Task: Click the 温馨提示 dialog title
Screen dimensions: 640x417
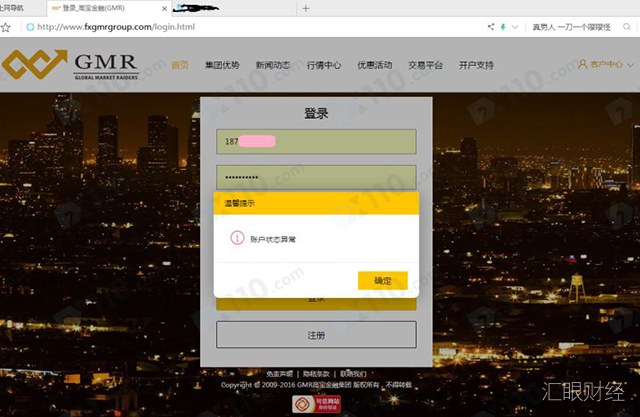Action: pyautogui.click(x=240, y=203)
